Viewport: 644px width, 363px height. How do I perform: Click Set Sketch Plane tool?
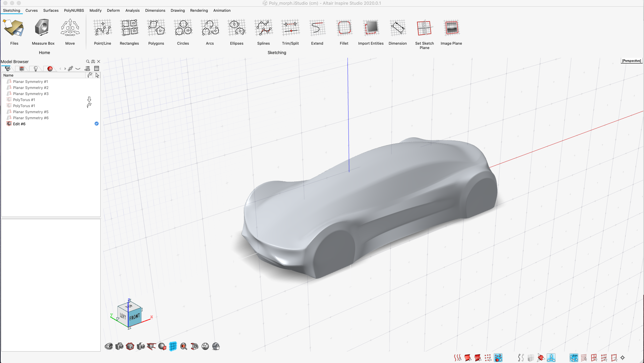(425, 34)
